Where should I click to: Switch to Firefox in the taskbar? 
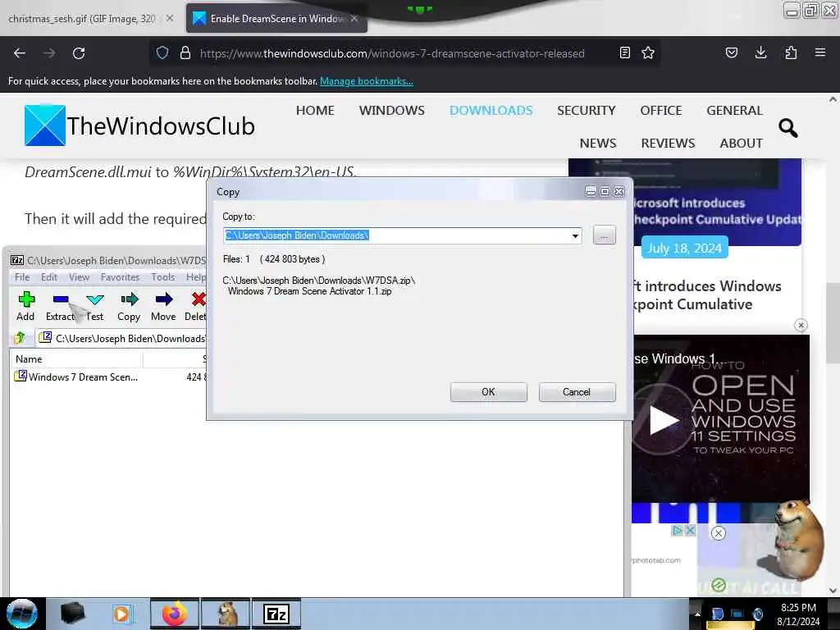click(x=175, y=614)
